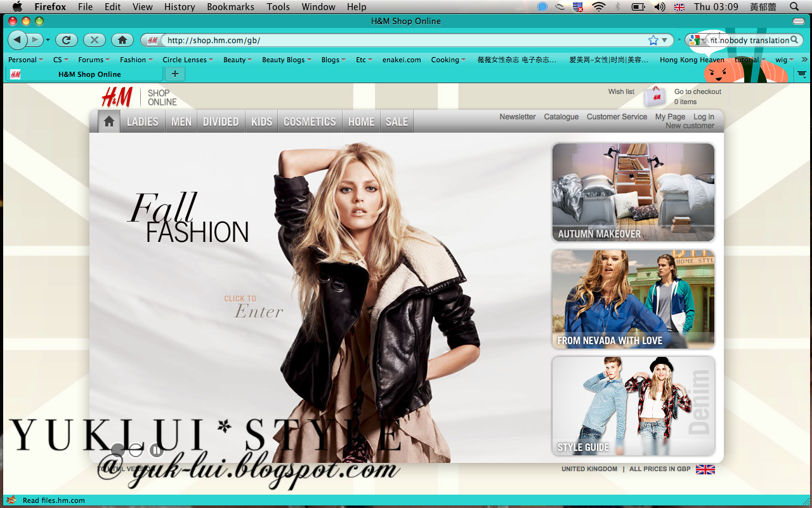
Task: Open the Autumn Makeover thumbnail
Action: pos(633,192)
